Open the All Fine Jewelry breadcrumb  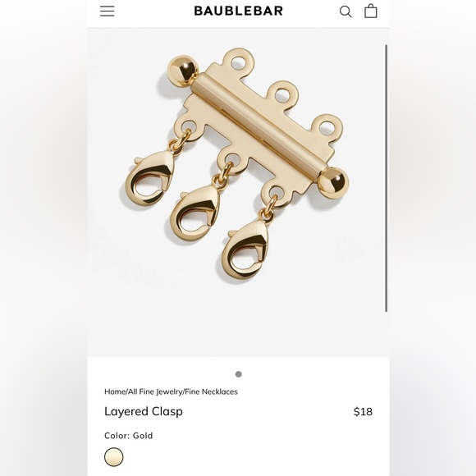[155, 391]
